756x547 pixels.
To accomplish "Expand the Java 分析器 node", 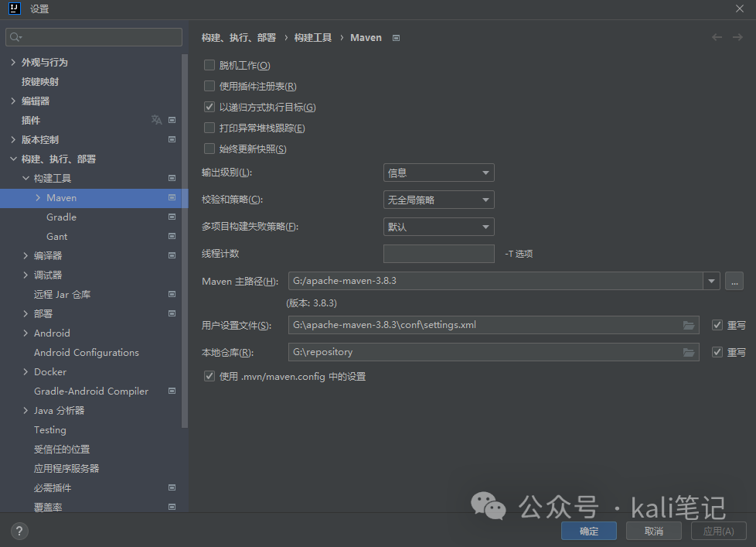I will point(26,410).
